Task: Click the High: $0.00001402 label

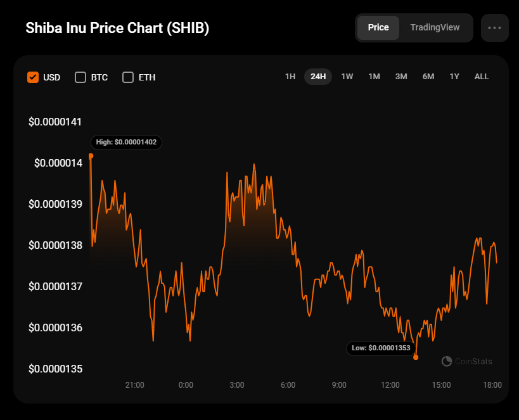Action: 126,143
